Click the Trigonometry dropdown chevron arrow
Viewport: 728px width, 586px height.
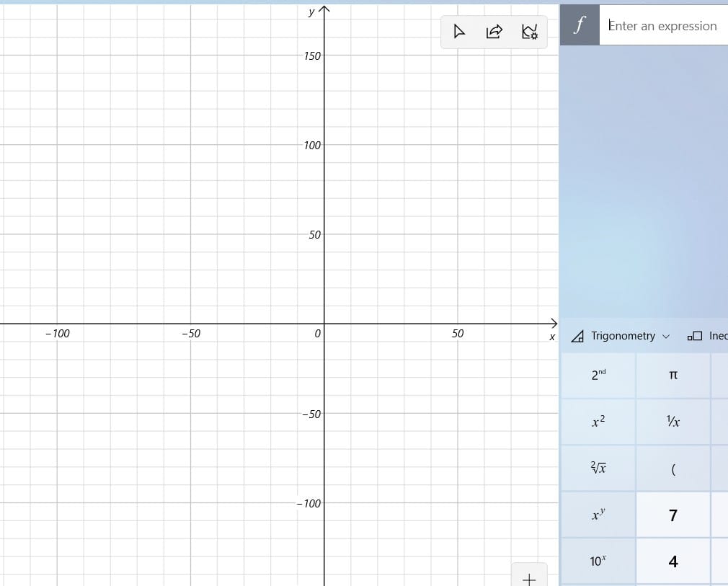[666, 336]
